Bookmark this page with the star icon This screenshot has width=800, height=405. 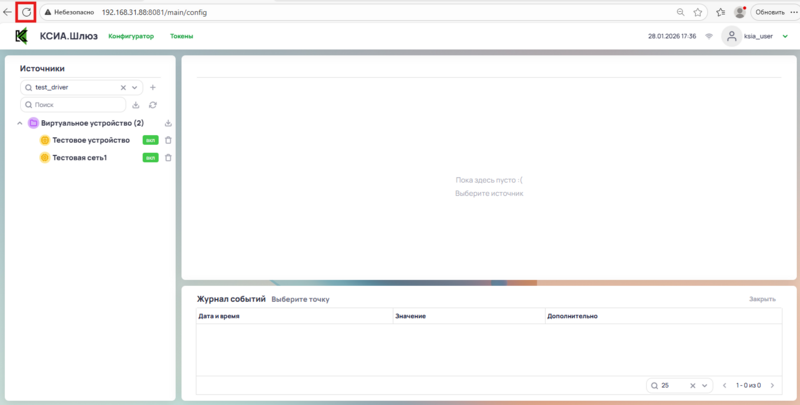tap(697, 12)
